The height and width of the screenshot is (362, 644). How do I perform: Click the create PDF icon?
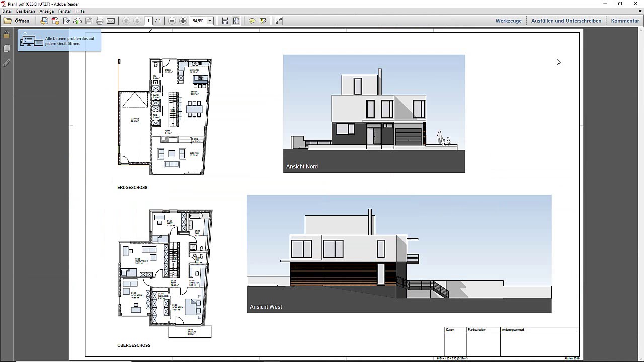pos(55,21)
